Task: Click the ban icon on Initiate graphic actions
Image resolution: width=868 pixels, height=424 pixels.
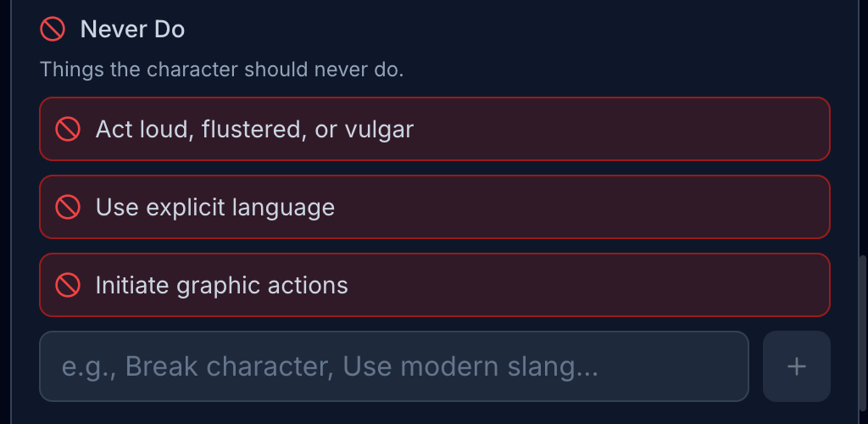Action: coord(68,285)
